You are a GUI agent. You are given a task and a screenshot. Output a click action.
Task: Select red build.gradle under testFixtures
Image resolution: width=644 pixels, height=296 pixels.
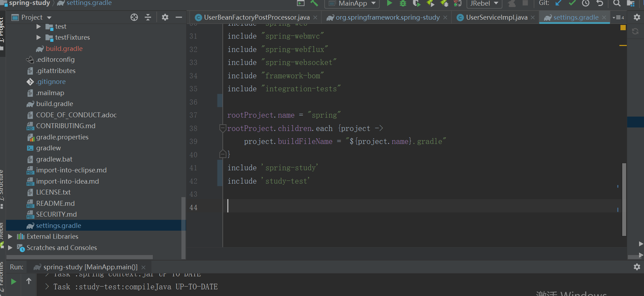click(x=64, y=49)
